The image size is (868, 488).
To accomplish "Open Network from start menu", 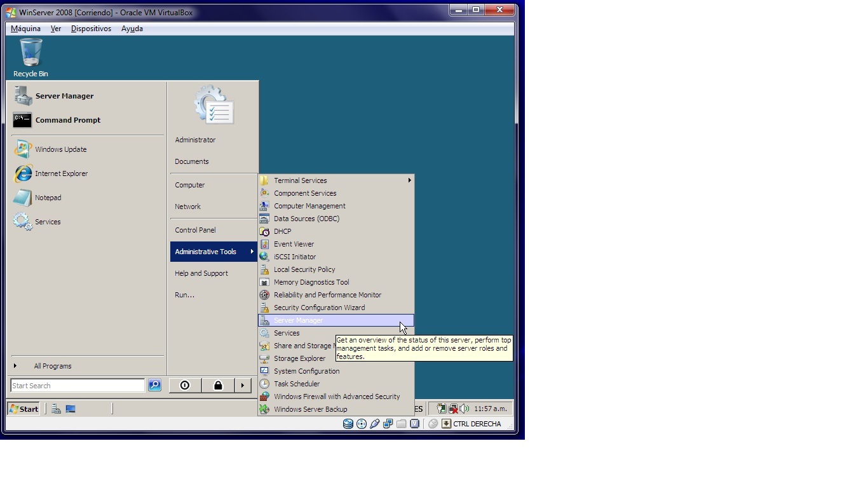I will coord(214,207).
